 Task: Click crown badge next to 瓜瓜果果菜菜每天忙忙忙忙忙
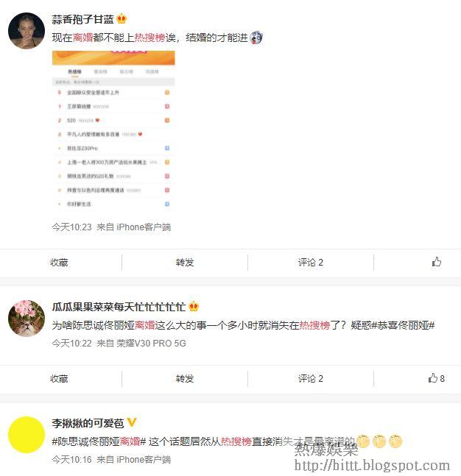coord(194,307)
